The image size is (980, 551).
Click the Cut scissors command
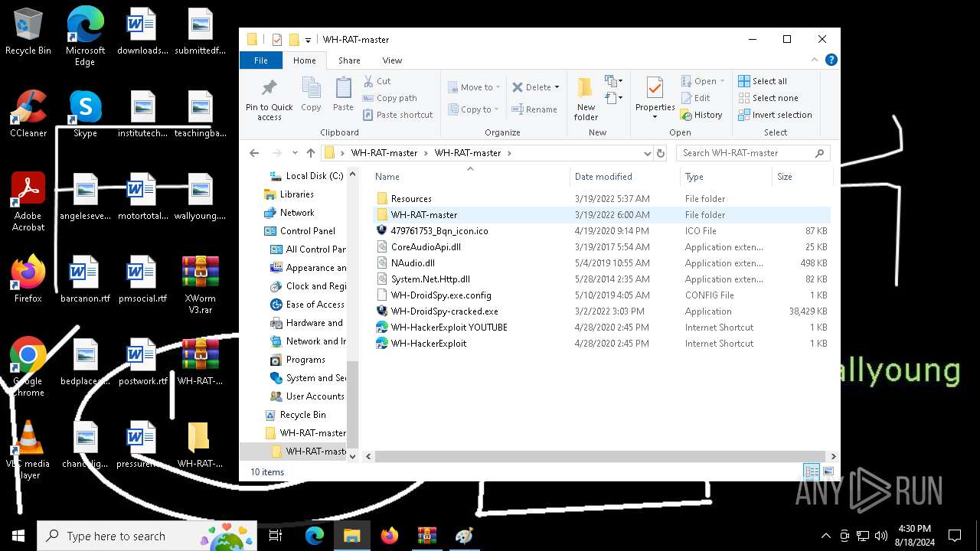pyautogui.click(x=377, y=81)
